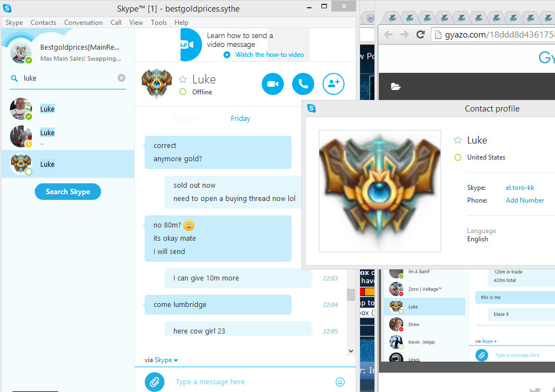
Task: Play the how-to video arrow icon
Action: click(227, 55)
